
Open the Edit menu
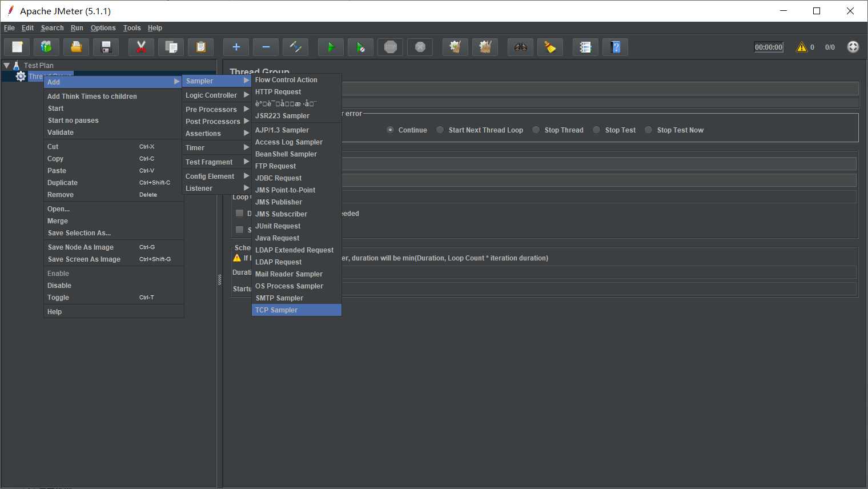pyautogui.click(x=27, y=28)
